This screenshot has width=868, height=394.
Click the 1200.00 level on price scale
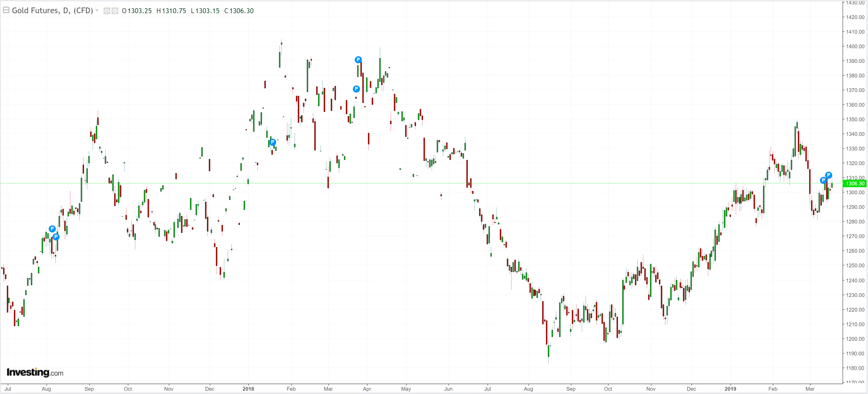(855, 339)
